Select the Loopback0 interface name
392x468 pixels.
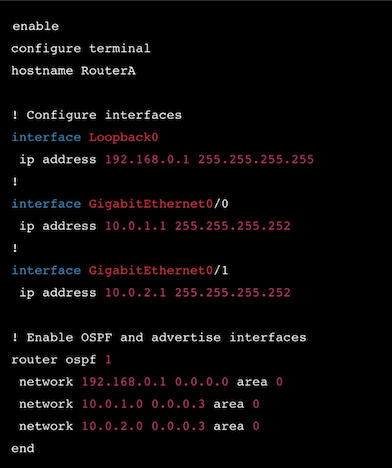coord(123,137)
